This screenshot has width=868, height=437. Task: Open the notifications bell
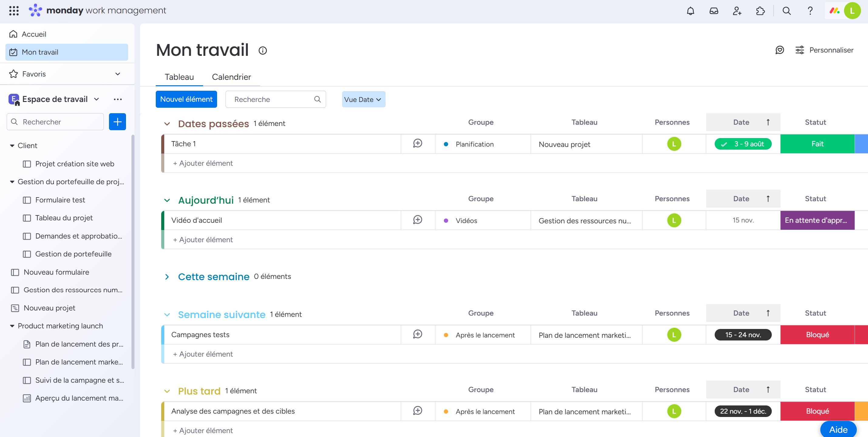pos(690,11)
